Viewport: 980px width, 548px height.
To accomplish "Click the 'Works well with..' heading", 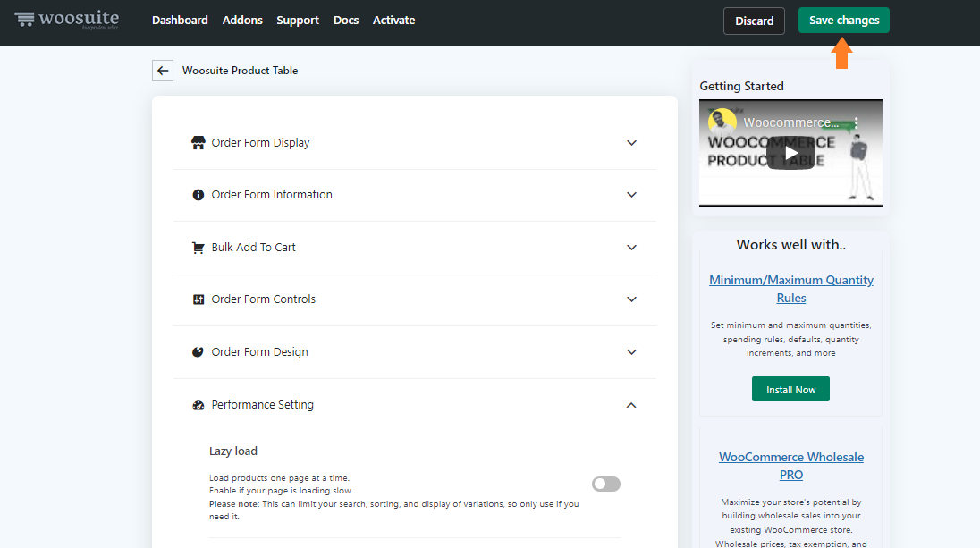I will click(791, 244).
